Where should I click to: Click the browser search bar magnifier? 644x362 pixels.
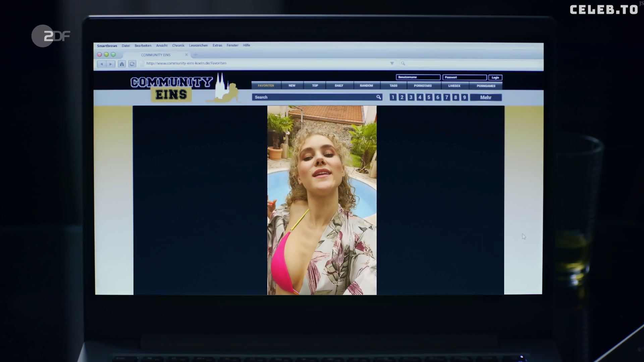click(x=403, y=63)
